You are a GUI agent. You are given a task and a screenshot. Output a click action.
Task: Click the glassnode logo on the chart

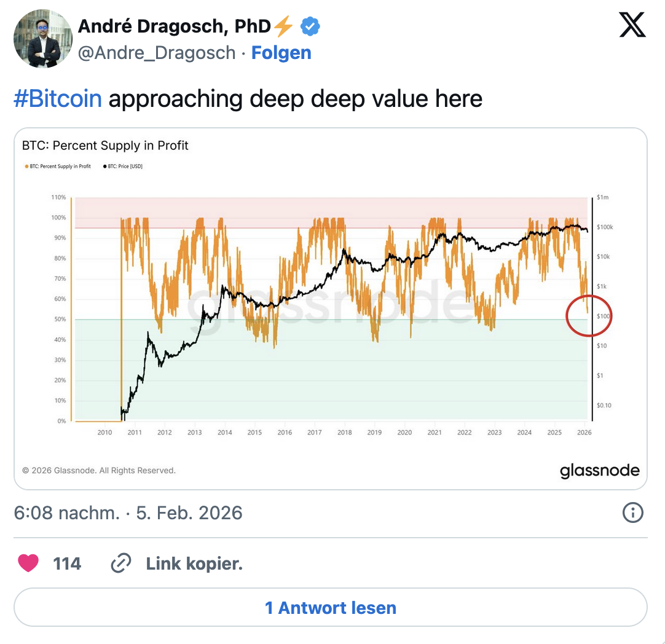coord(600,470)
